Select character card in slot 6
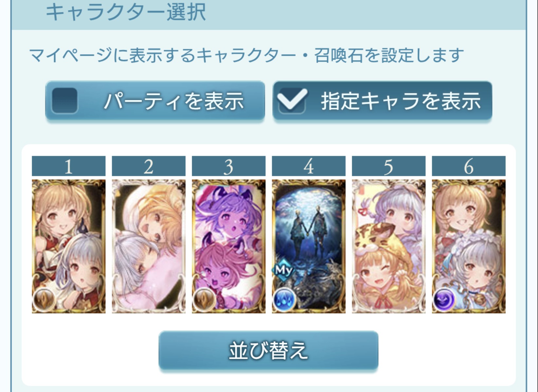The width and height of the screenshot is (538, 392). [x=469, y=246]
